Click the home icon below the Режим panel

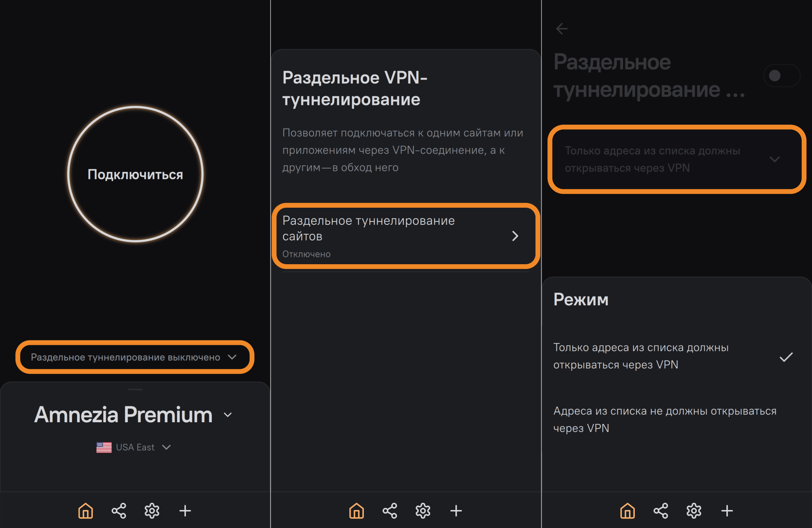[x=628, y=510]
